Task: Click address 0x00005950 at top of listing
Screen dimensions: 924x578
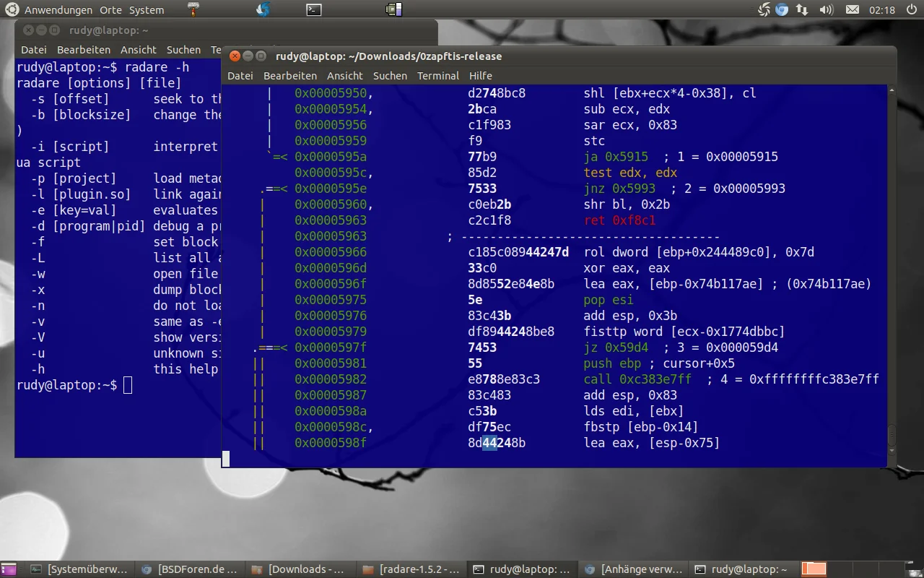Action: tap(331, 93)
